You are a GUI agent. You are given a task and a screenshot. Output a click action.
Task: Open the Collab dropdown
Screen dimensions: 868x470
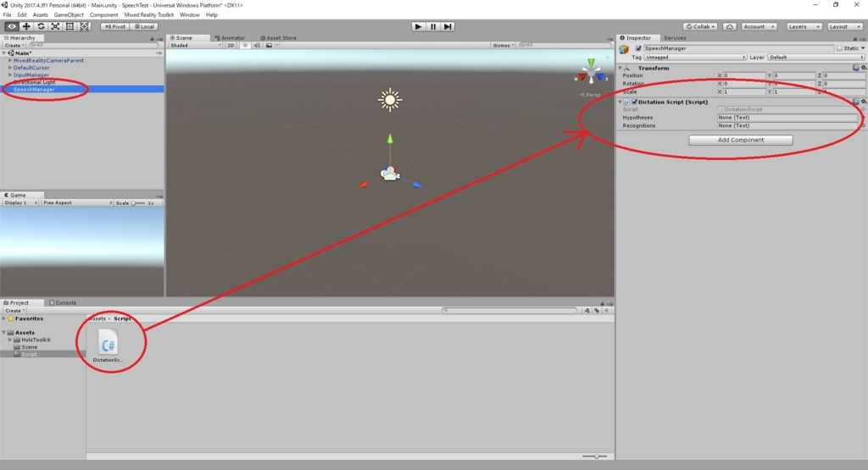pyautogui.click(x=701, y=26)
